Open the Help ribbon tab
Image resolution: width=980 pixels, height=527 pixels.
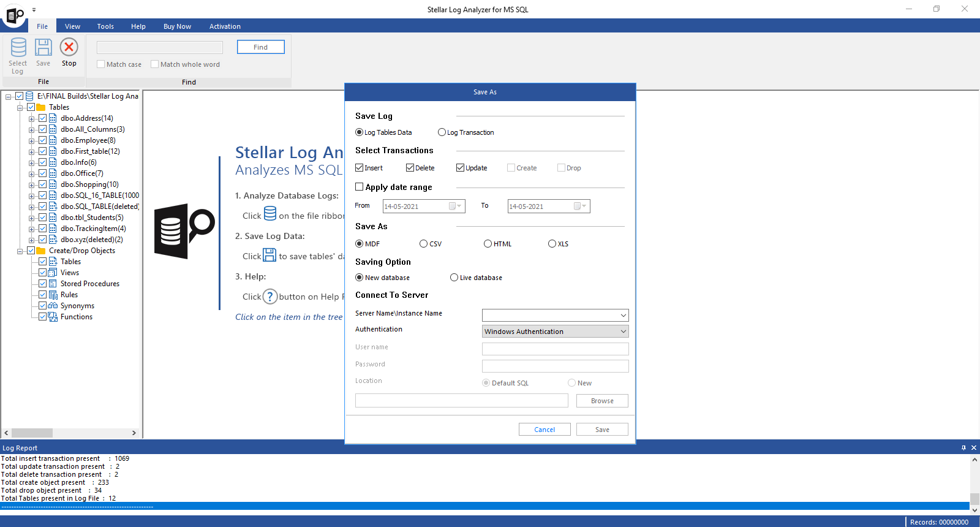138,26
